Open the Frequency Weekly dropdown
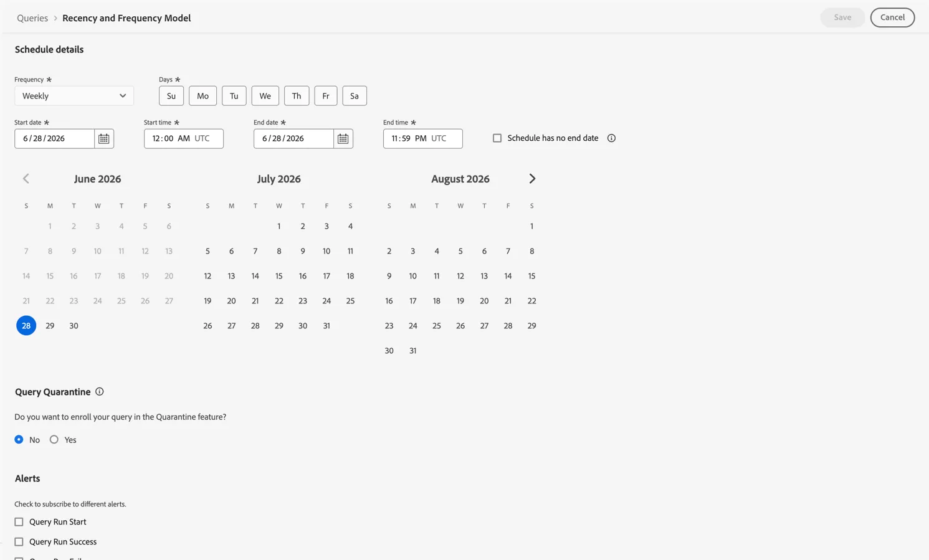This screenshot has width=929, height=560. [74, 96]
